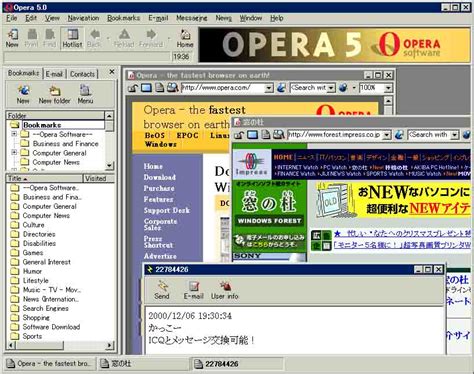This screenshot has height=374, width=474.
Task: Open the Purchase link on Opera page
Action: click(159, 188)
